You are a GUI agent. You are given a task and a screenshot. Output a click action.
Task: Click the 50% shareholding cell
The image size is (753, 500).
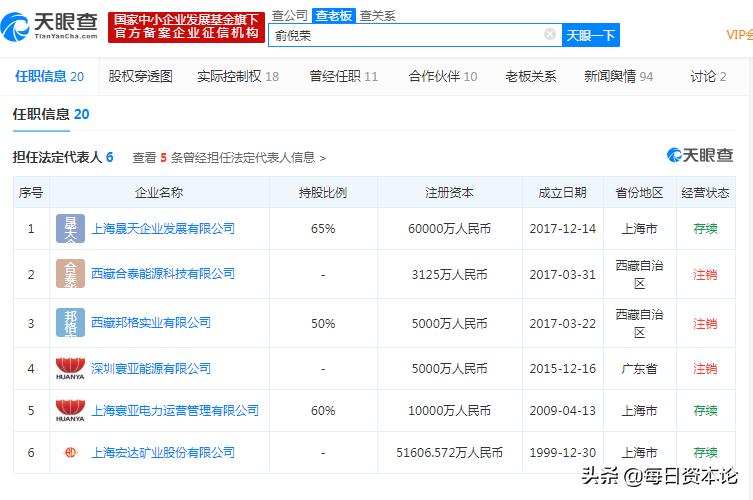323,323
